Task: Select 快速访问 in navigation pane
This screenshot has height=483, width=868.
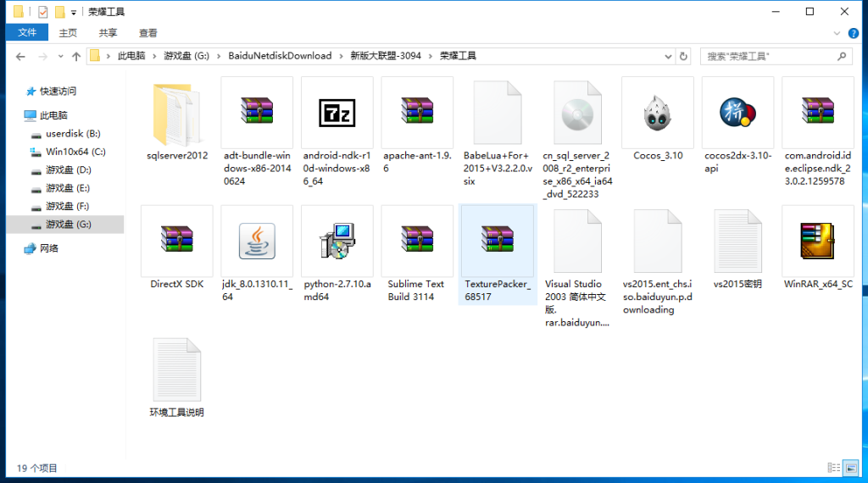Action: pos(58,92)
